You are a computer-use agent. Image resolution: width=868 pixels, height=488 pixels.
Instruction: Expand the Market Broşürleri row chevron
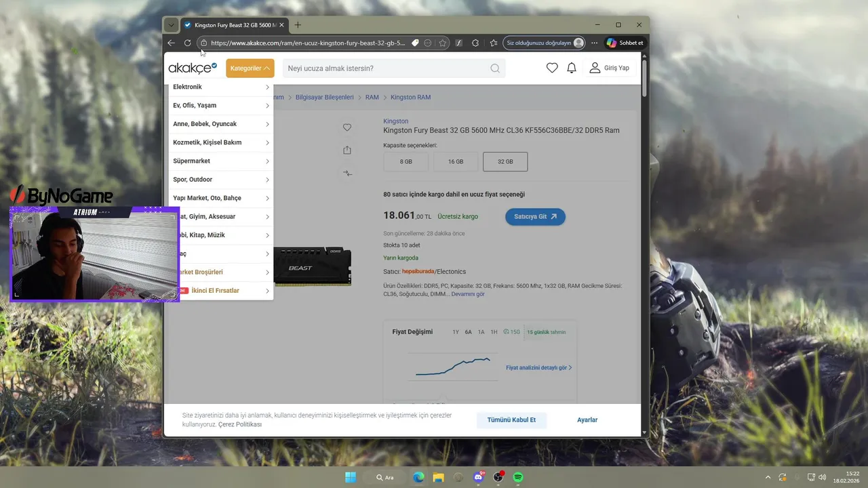[x=267, y=272]
